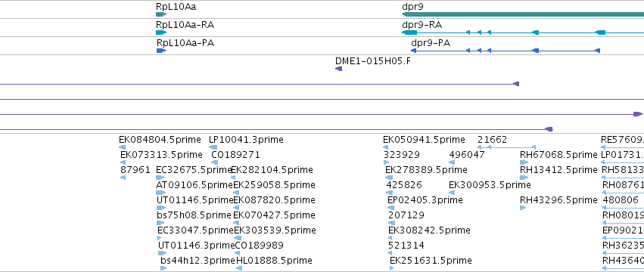Viewport: 644px width, 272px height.
Task: Click the 21662 EST feature line
Action: point(507,147)
